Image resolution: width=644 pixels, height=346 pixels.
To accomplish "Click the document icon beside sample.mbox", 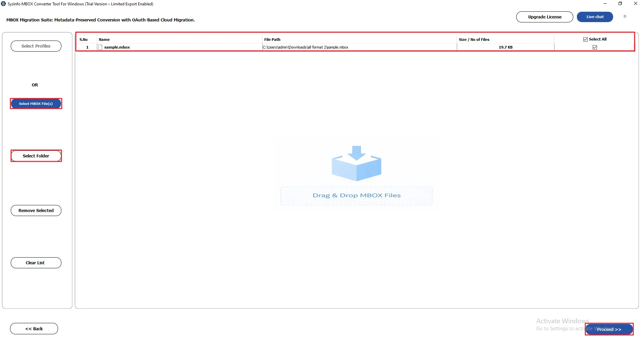I will click(100, 47).
